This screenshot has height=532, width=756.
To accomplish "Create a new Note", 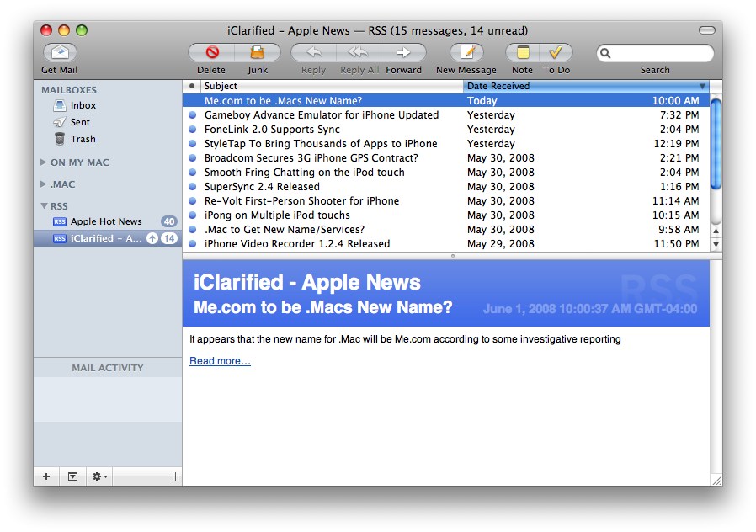I will [522, 53].
